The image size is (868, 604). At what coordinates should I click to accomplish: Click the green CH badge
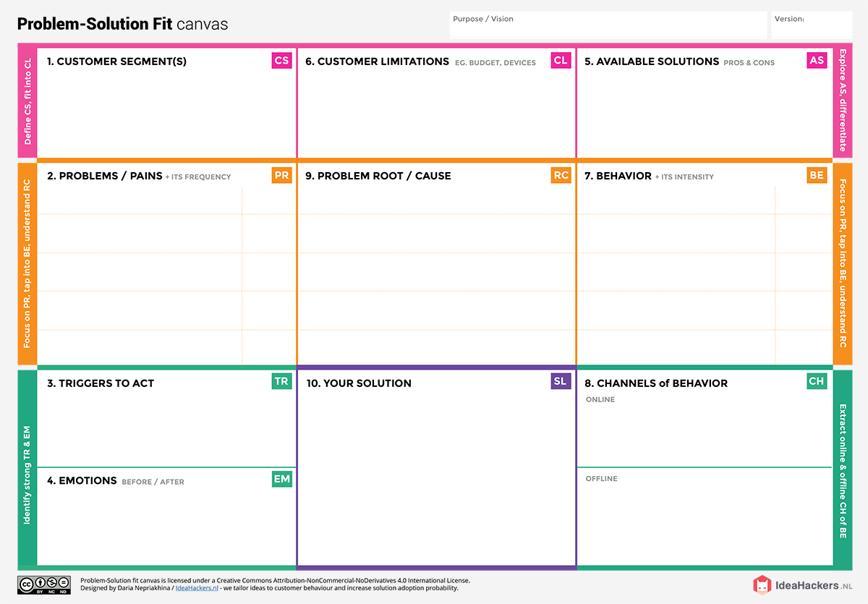[x=817, y=381]
